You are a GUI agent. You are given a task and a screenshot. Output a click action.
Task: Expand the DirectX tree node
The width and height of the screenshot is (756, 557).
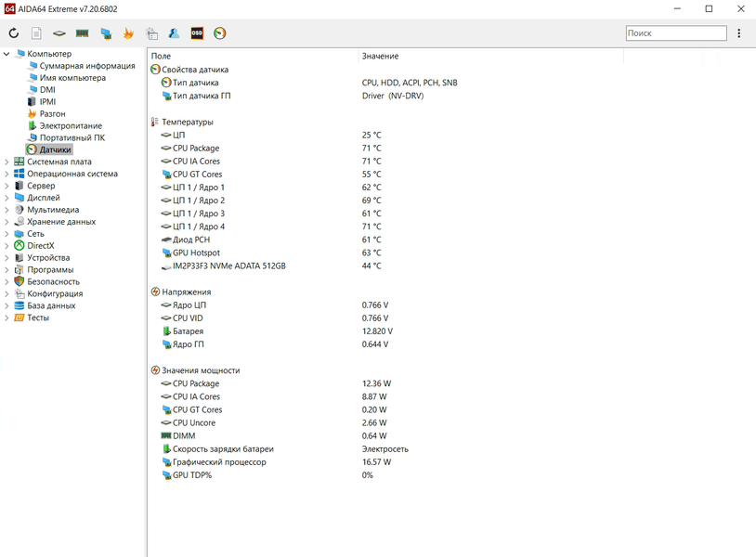7,246
